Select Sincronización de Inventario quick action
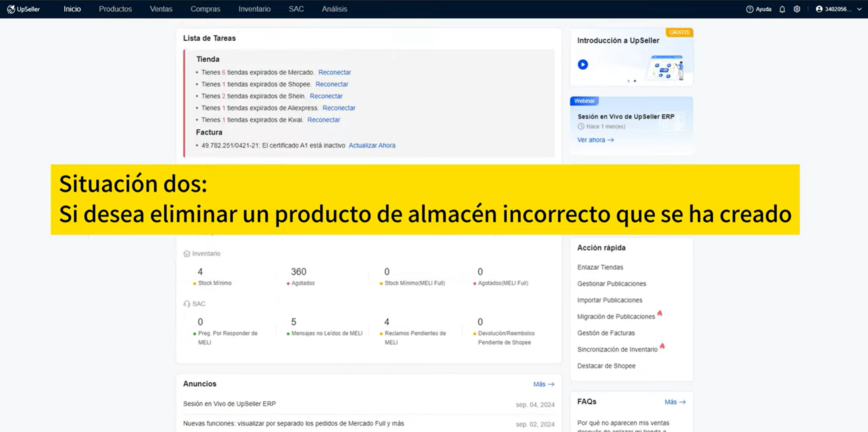 point(617,349)
